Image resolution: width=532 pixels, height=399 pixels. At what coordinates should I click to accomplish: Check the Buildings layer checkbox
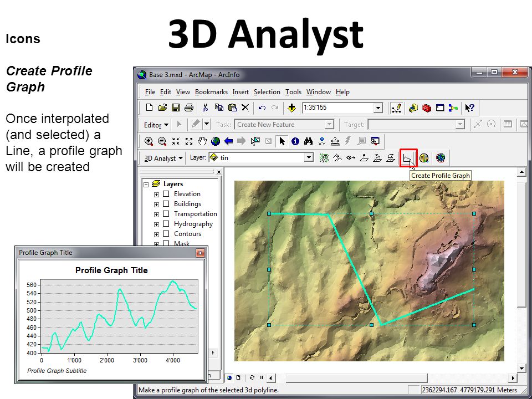pyautogui.click(x=166, y=203)
